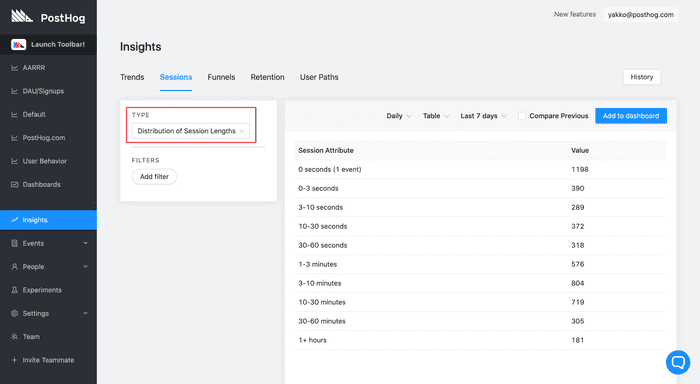Expand the Events submenu chevron

(x=85, y=243)
